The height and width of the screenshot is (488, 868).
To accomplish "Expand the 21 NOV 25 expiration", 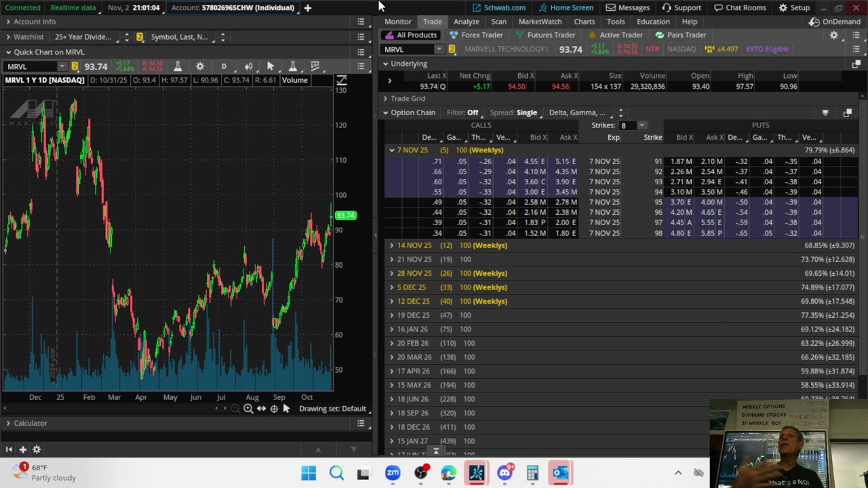I will [x=392, y=260].
